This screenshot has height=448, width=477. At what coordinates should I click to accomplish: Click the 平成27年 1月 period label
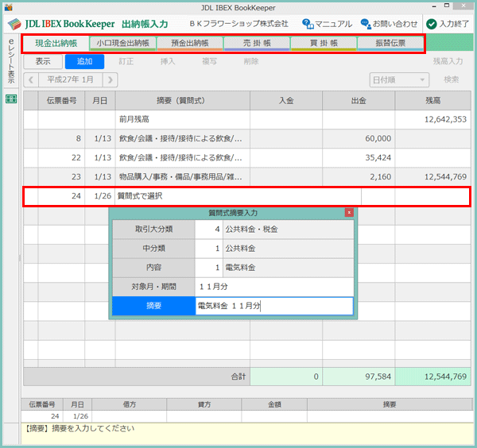[x=71, y=80]
